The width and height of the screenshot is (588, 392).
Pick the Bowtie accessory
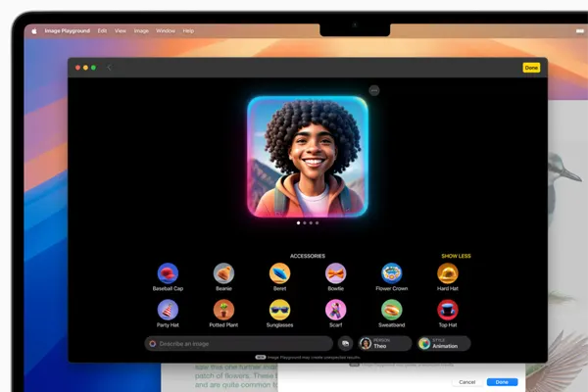pos(335,273)
